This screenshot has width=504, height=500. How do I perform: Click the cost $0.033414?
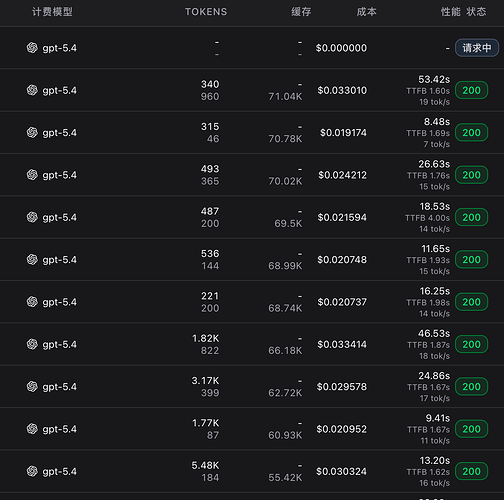tap(342, 344)
